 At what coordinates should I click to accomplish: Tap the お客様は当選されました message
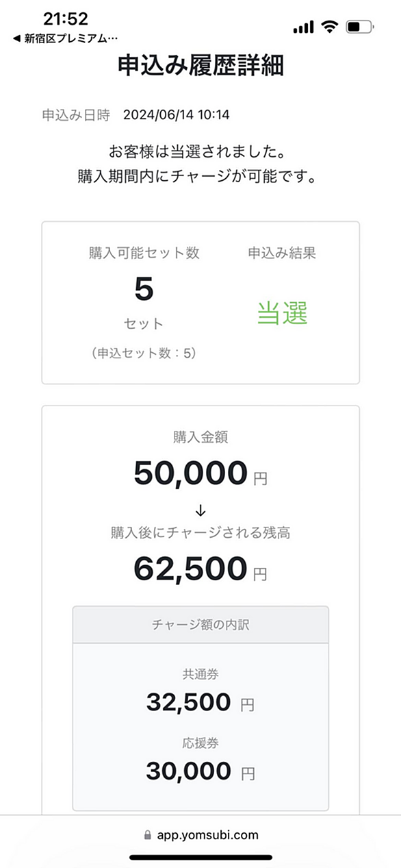click(x=200, y=150)
